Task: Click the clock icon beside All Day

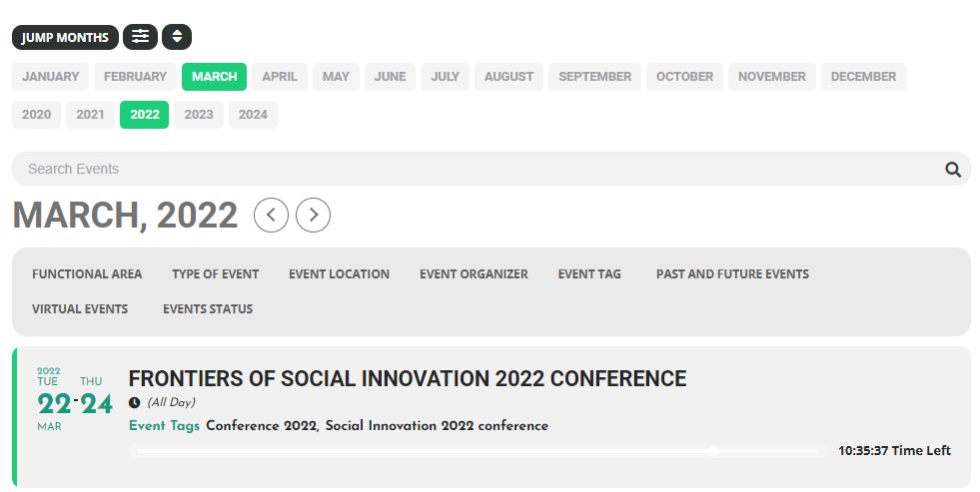Action: (x=134, y=403)
